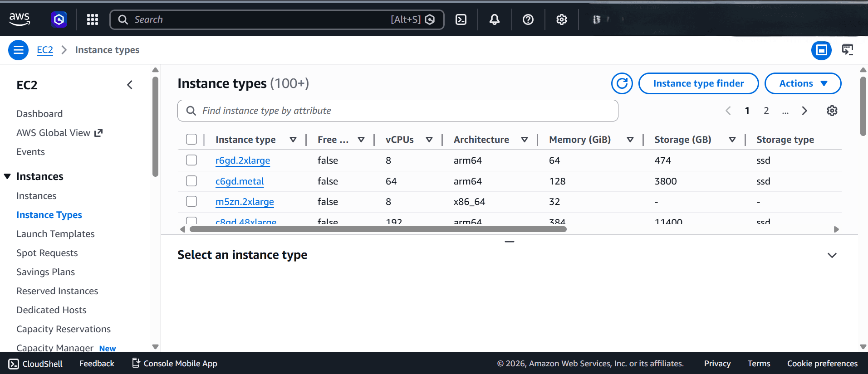
Task: Open the r6gd.2xlarge instance type link
Action: (x=243, y=160)
